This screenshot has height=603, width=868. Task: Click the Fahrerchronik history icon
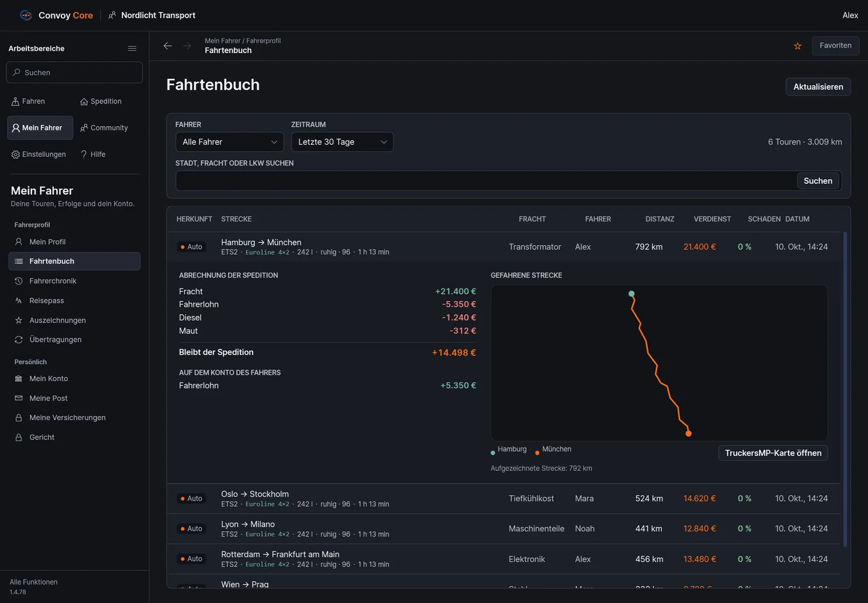19,281
